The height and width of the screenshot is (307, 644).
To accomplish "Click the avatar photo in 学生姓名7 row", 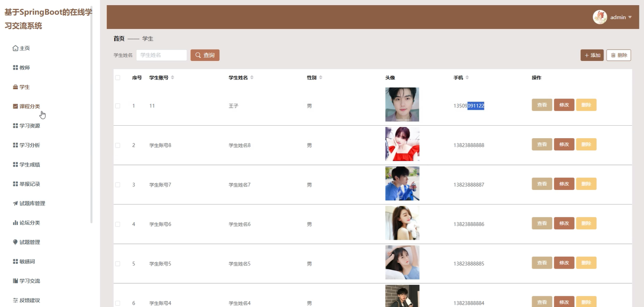I will coord(402,184).
